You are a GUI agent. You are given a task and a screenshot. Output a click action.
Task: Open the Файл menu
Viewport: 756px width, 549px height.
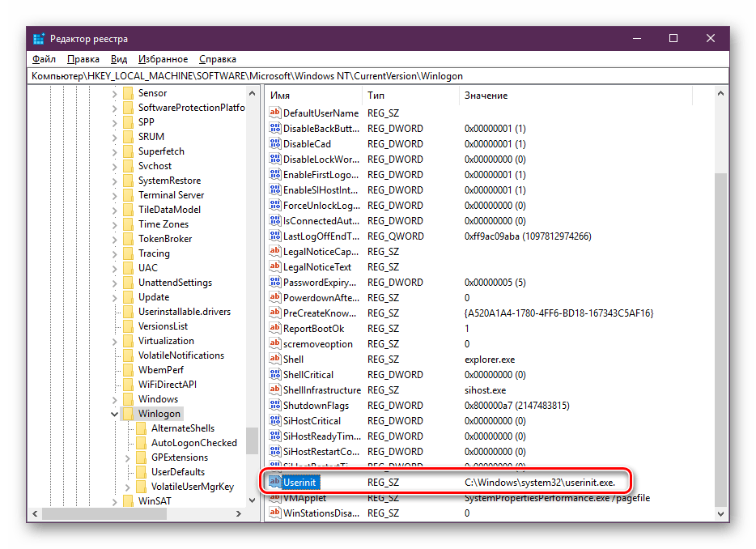pos(45,59)
